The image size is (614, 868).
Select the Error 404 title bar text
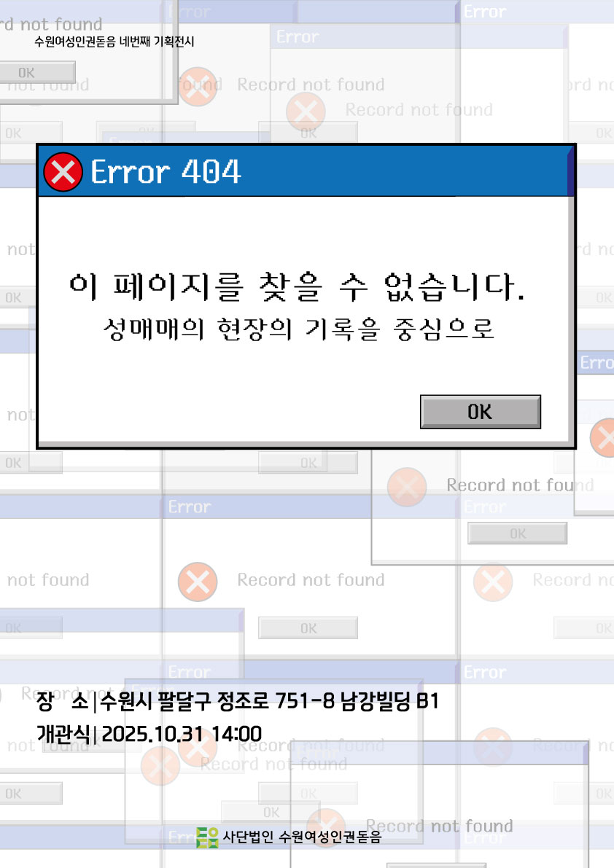(x=166, y=171)
